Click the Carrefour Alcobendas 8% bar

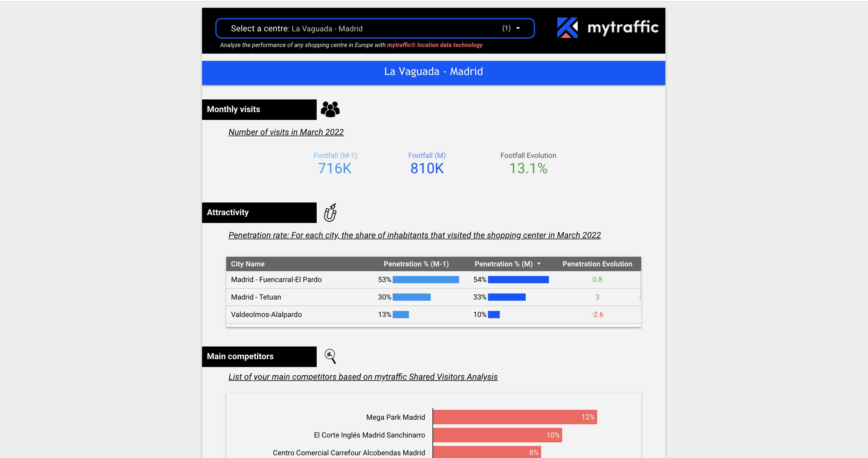click(x=487, y=452)
